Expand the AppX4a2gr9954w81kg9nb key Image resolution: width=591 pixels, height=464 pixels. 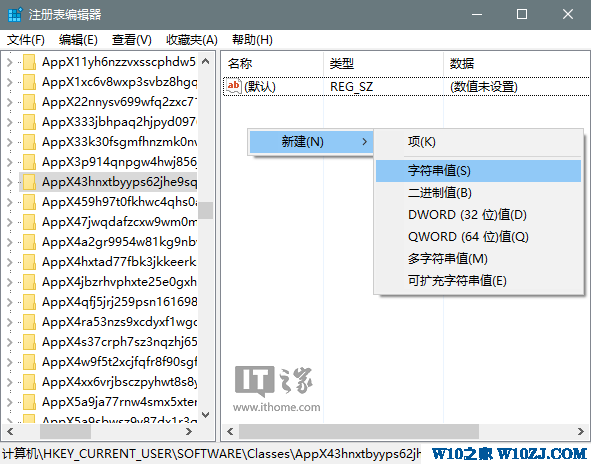(10, 242)
